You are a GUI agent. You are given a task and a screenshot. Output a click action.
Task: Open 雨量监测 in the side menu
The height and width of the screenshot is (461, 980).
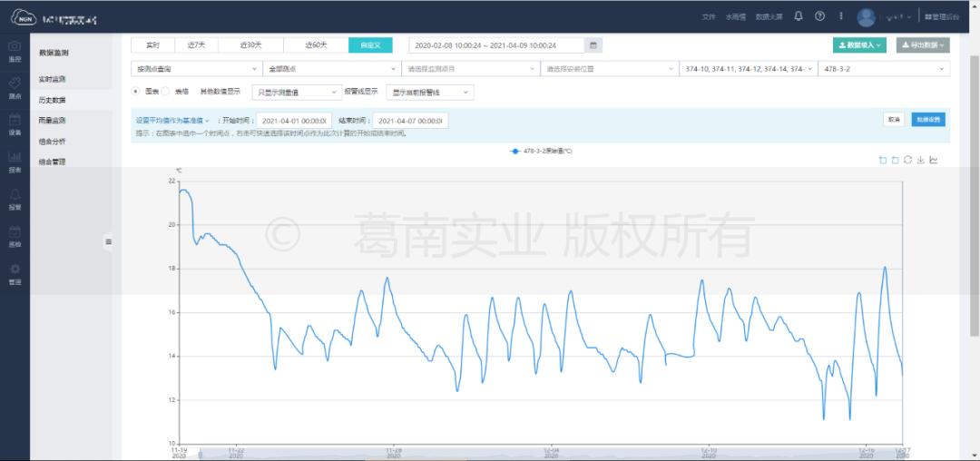(x=53, y=120)
